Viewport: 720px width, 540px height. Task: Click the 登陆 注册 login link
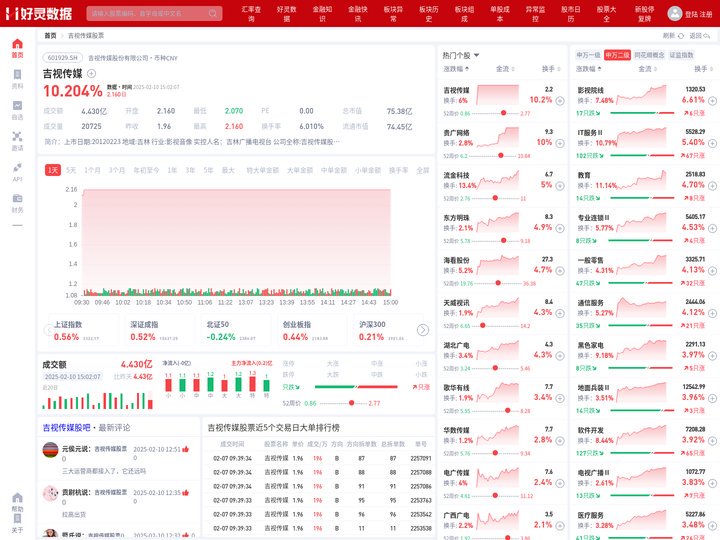(698, 14)
